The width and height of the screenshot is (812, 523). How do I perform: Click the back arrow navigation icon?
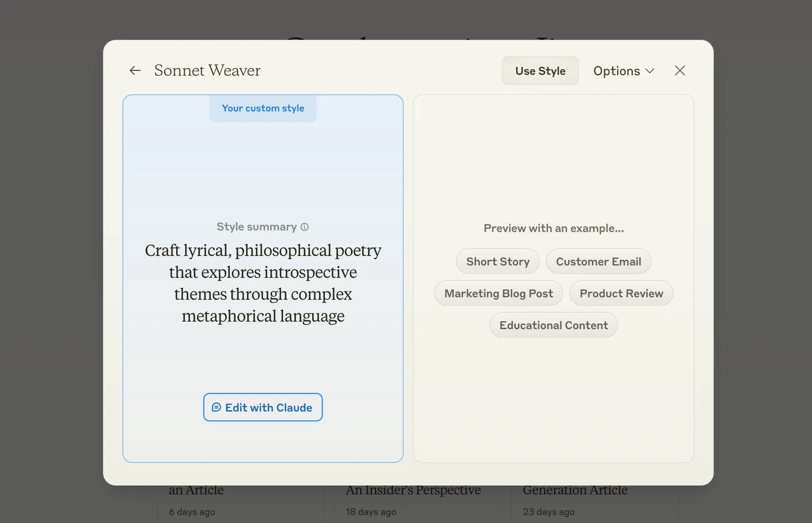click(x=135, y=70)
